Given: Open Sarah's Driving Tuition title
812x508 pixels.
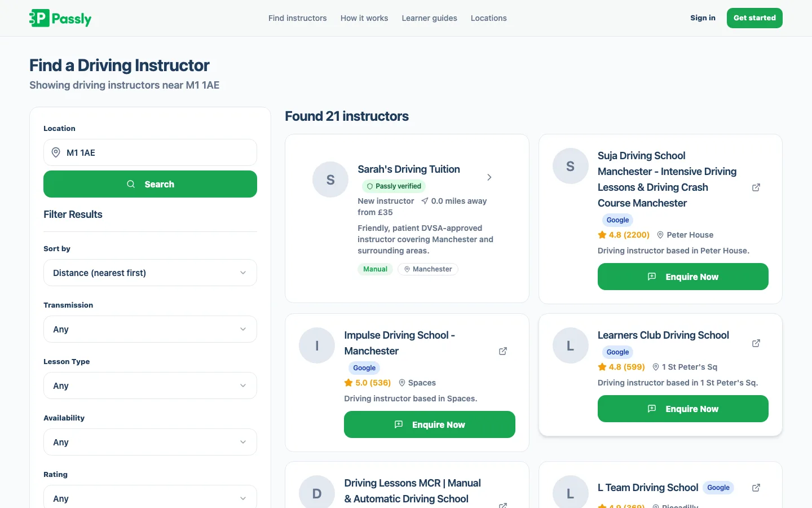Looking at the screenshot, I should point(409,169).
